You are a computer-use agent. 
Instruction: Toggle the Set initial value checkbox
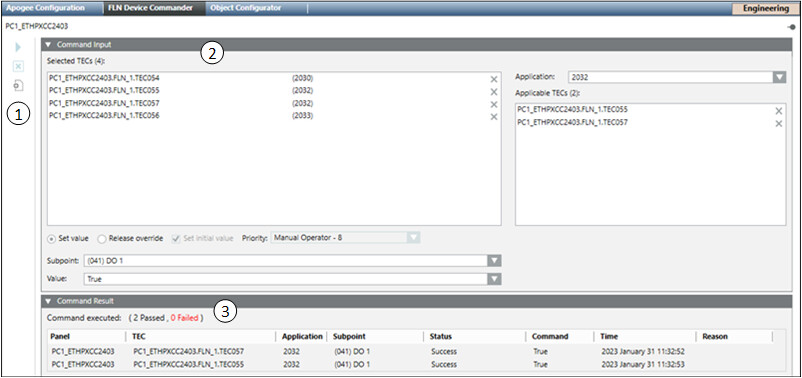[176, 238]
